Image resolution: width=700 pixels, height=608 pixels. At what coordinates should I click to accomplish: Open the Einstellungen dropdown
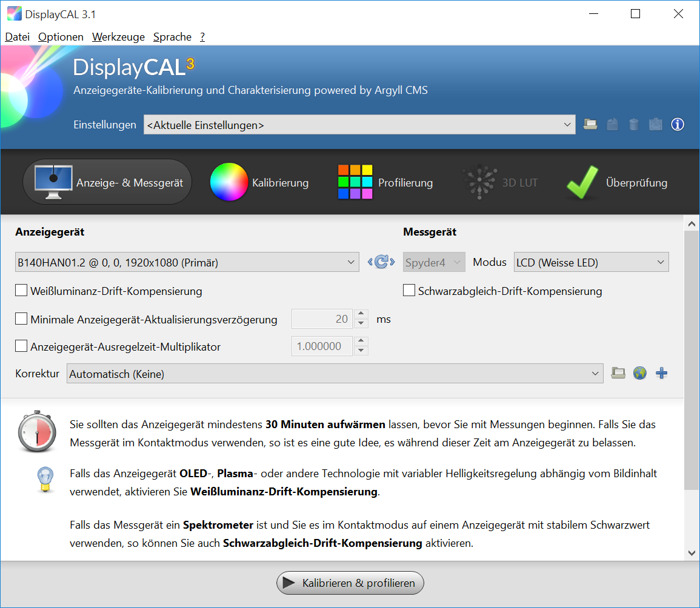359,125
